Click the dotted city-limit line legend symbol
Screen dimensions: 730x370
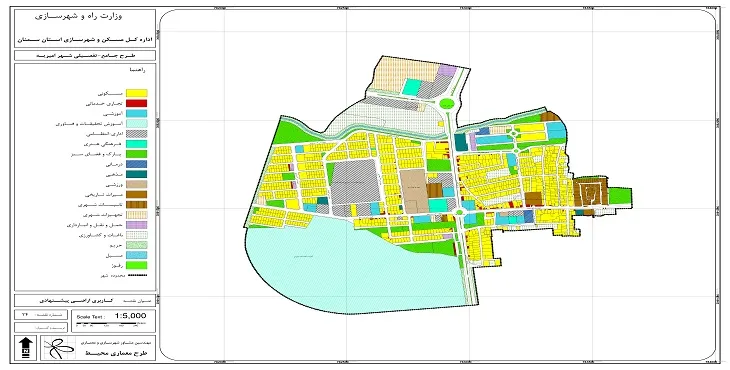136,276
